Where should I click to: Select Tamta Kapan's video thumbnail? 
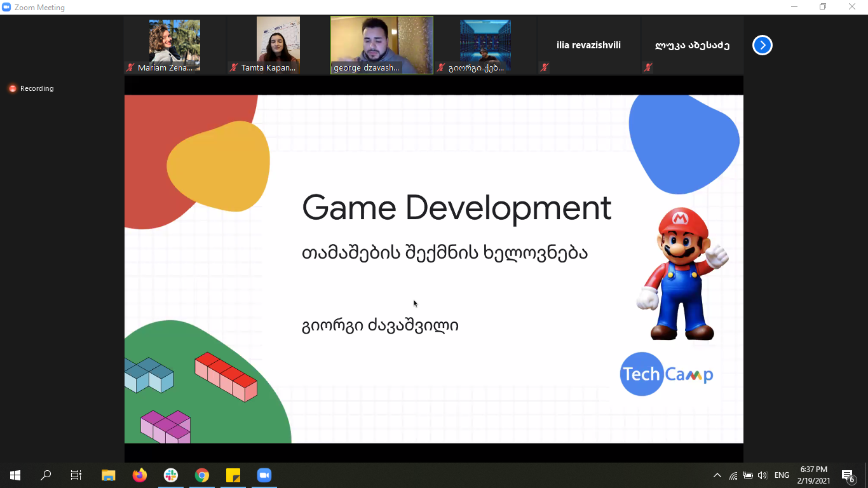click(x=278, y=45)
